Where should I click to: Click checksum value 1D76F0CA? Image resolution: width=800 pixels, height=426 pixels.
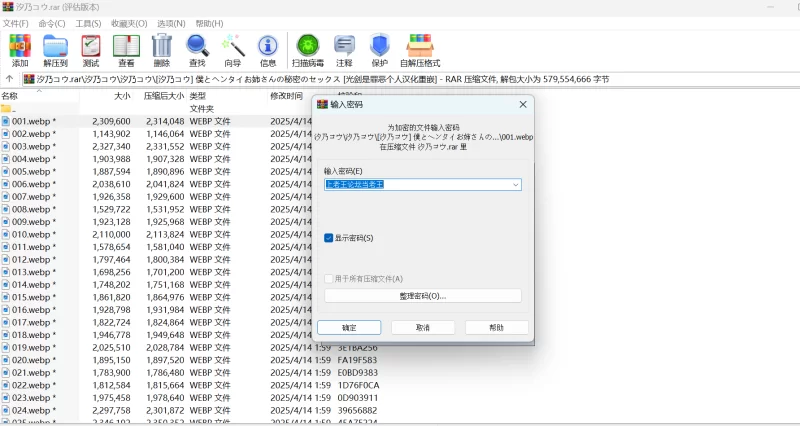[x=358, y=385]
